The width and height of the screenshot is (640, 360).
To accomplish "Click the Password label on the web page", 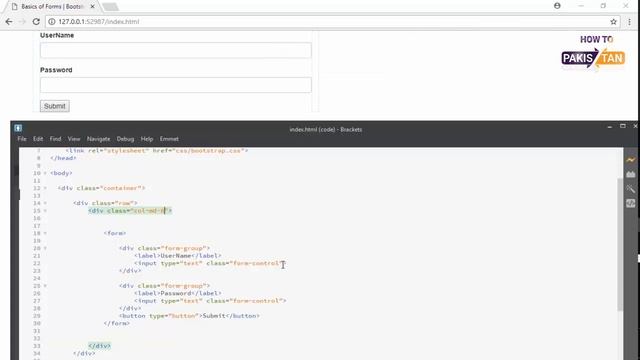I will pos(56,70).
